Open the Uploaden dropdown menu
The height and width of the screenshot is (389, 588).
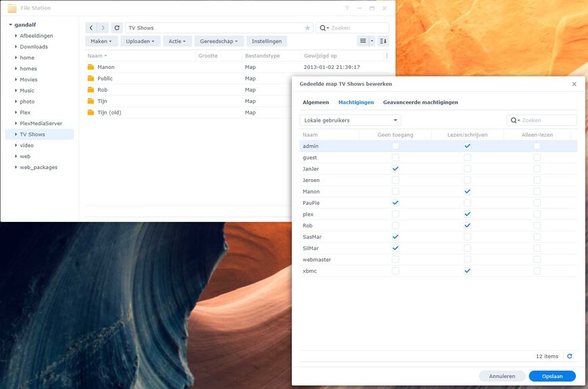[x=141, y=41]
